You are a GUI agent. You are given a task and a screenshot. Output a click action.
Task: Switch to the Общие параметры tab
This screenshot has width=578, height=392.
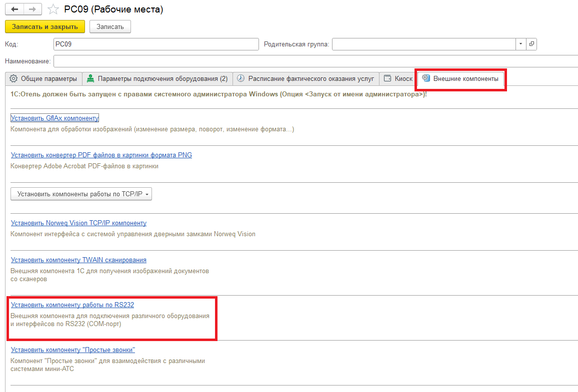pyautogui.click(x=43, y=79)
